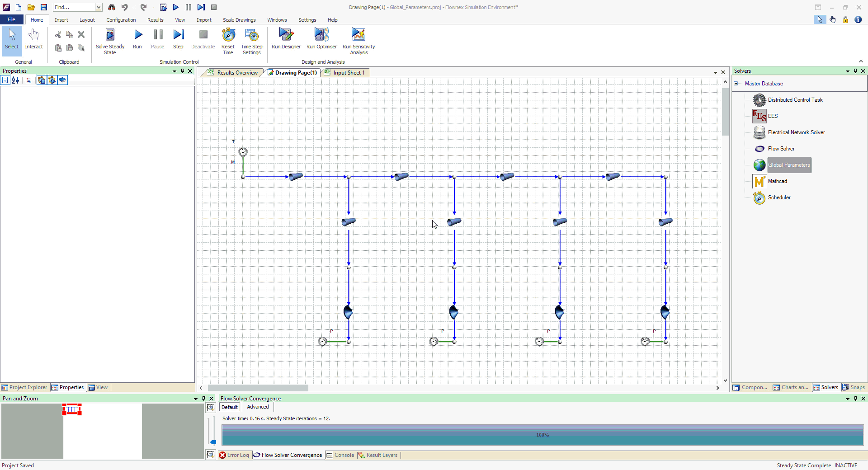The width and height of the screenshot is (868, 470).
Task: Pin the Solvers panel
Action: 855,71
